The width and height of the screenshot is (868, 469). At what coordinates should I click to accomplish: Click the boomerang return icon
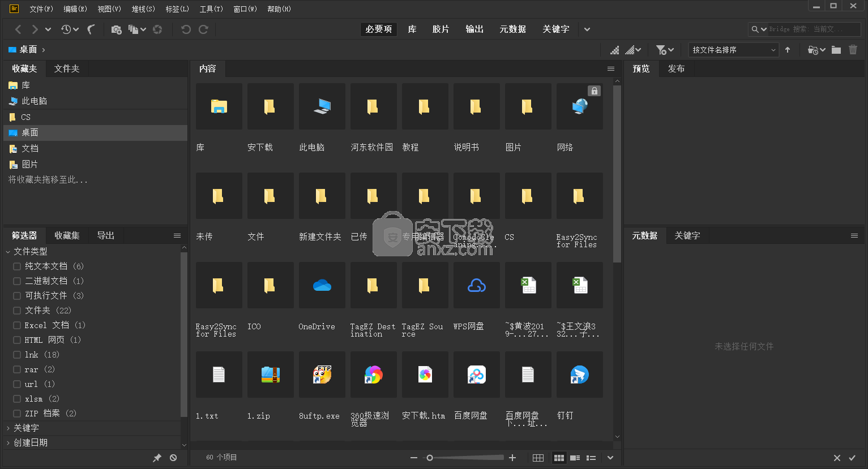[91, 29]
